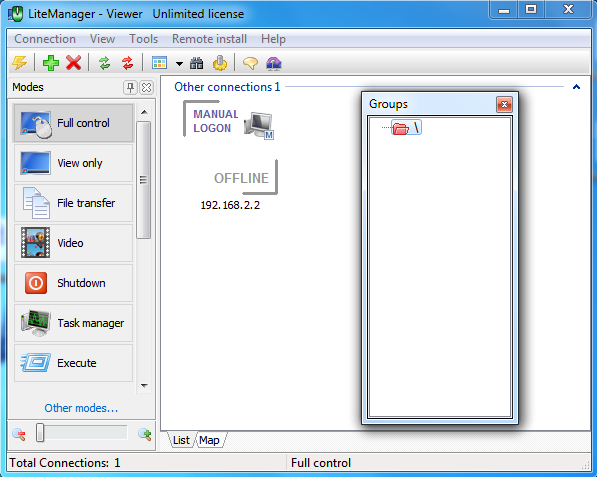This screenshot has height=477, width=597.
Task: Click the red arrows refresh all icon
Action: tap(128, 63)
